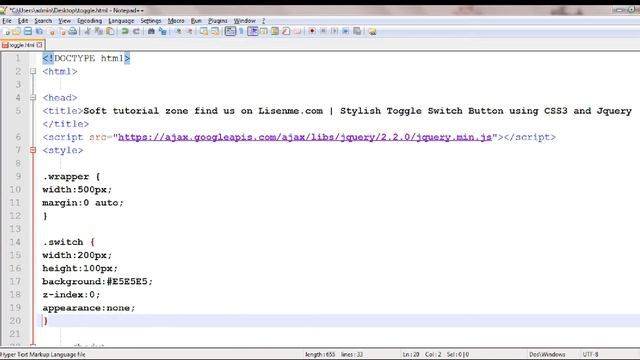640x360 pixels.
Task: Click the Run Macro Multiple Times icon
Action: click(345, 31)
